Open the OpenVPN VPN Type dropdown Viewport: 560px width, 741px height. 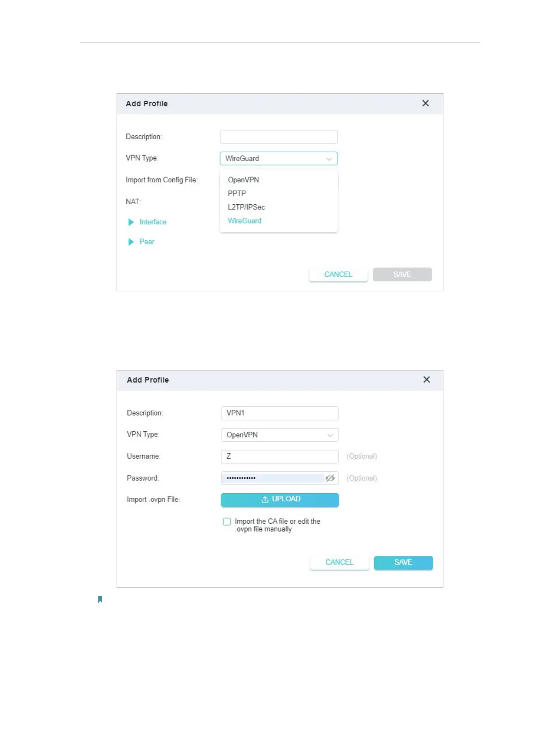(x=280, y=435)
